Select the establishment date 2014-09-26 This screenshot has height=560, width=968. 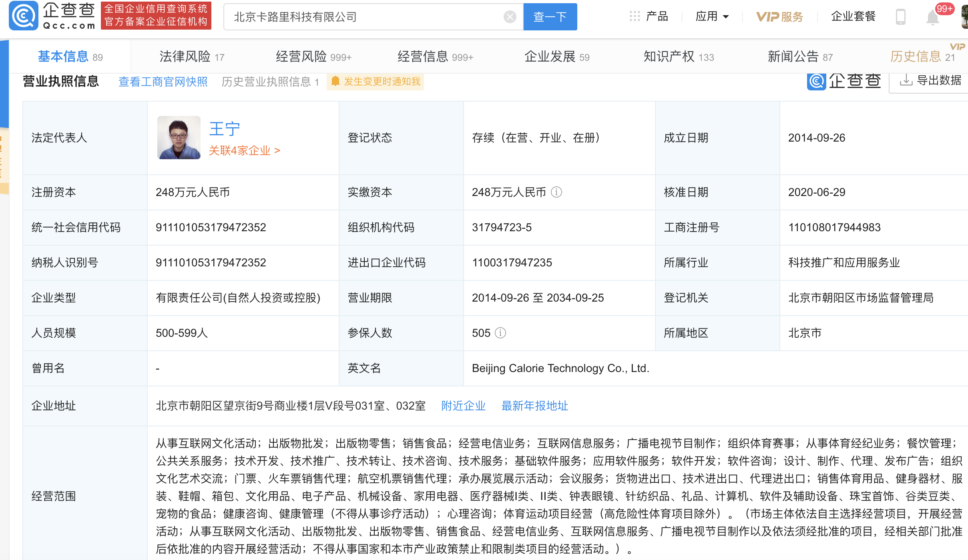[x=817, y=138]
